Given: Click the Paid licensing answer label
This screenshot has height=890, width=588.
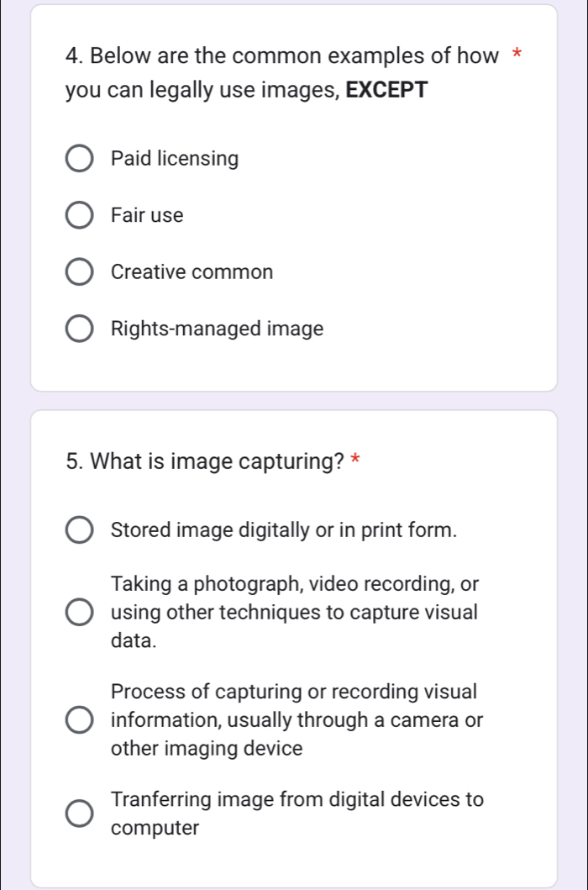Looking at the screenshot, I should point(174,159).
